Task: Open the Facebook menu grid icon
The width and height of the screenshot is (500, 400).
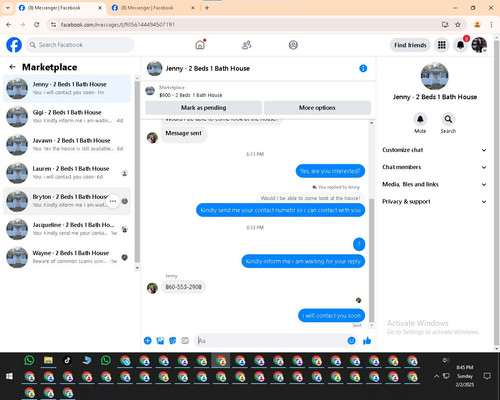Action: pyautogui.click(x=442, y=45)
